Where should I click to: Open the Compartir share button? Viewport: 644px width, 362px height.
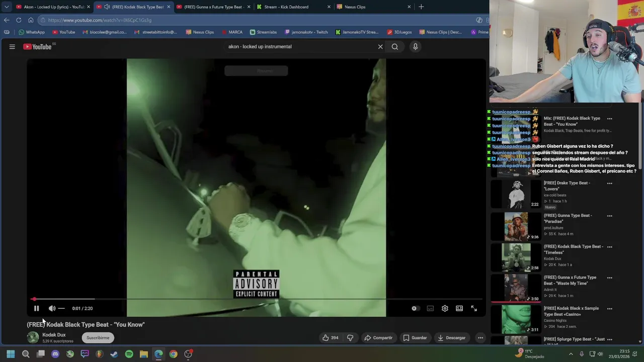pyautogui.click(x=378, y=338)
